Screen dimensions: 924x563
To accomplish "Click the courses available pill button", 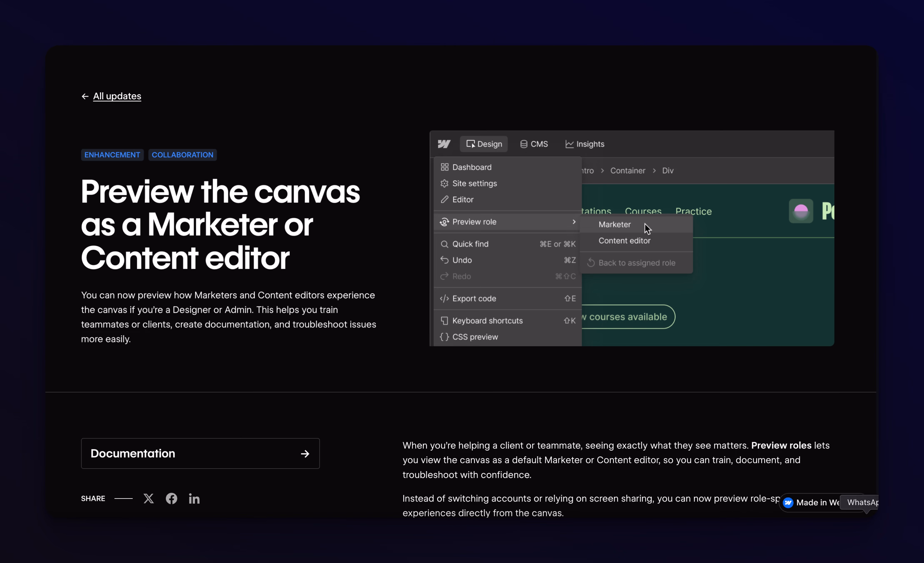I will 628,317.
